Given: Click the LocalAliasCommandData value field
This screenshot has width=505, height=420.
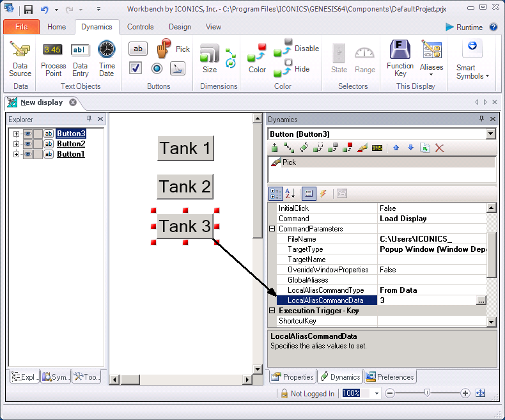Looking at the screenshot, I should point(426,300).
